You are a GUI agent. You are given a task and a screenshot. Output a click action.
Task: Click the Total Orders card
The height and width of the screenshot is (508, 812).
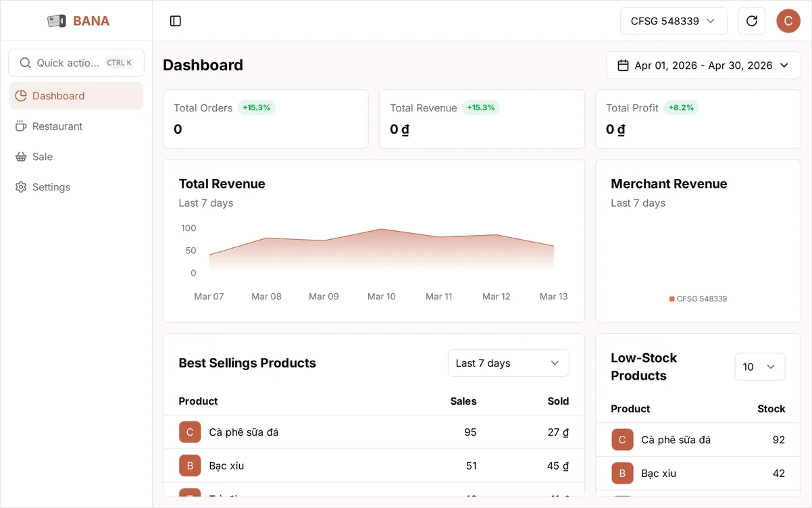pyautogui.click(x=265, y=119)
